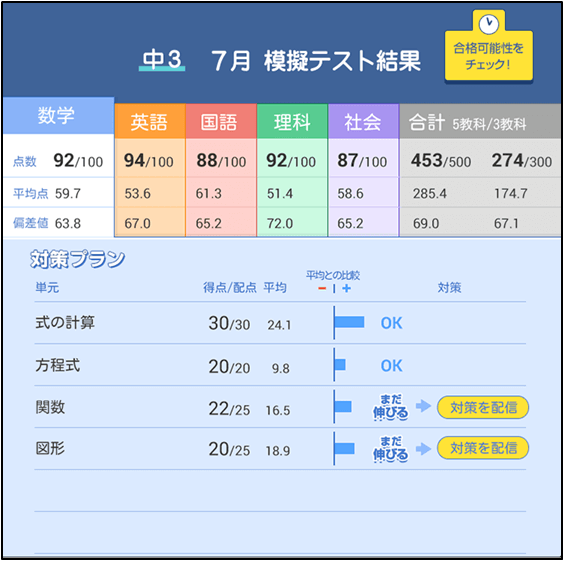Open the 合計 5教科/3教科 tab
Viewport: 564px width, 561px height.
(480, 122)
